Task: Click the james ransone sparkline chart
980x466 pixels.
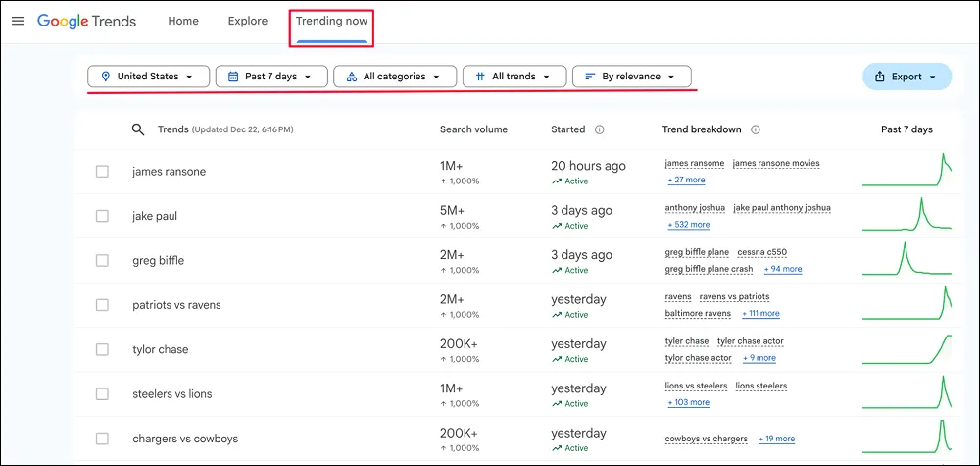Action: click(906, 170)
